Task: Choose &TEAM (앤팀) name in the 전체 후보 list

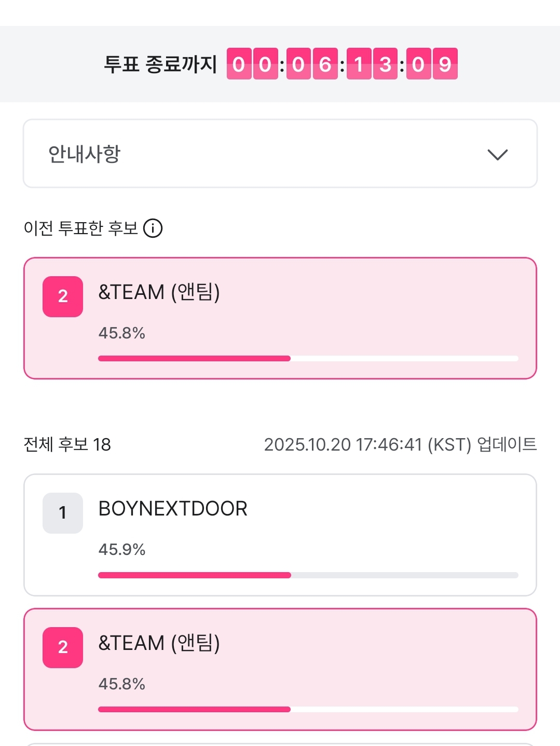Action: point(159,643)
